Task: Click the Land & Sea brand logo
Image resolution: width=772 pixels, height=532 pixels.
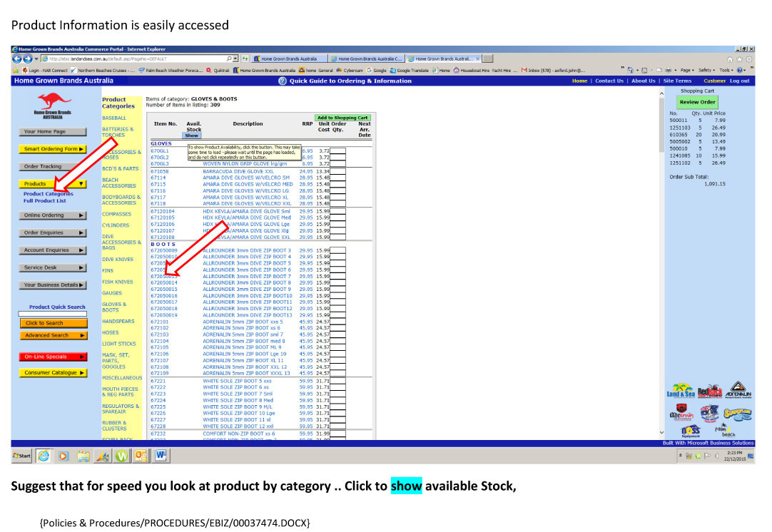Action: click(680, 390)
